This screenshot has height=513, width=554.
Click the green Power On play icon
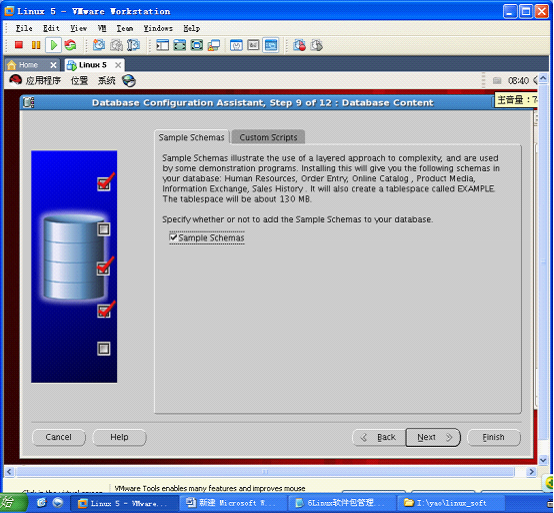click(54, 45)
